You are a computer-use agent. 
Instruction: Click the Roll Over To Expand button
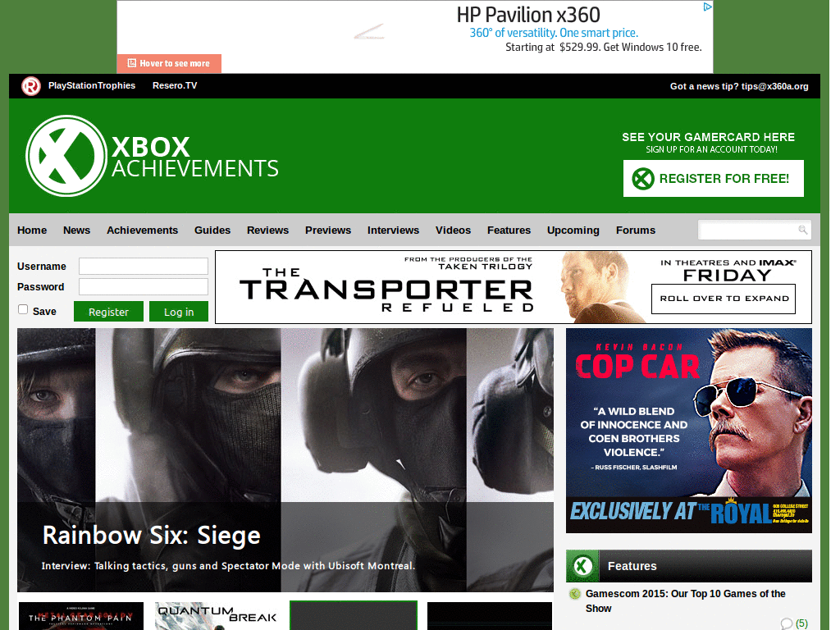[724, 299]
